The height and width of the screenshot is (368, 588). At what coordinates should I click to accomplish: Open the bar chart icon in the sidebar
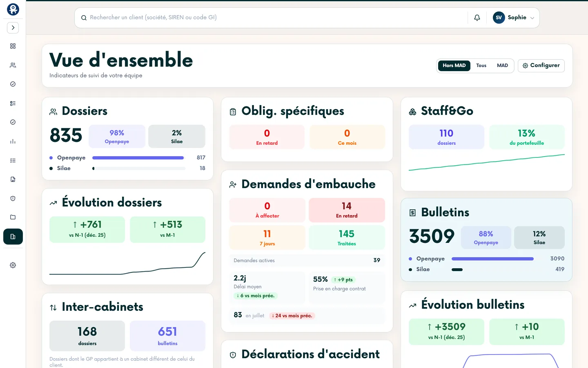[13, 141]
